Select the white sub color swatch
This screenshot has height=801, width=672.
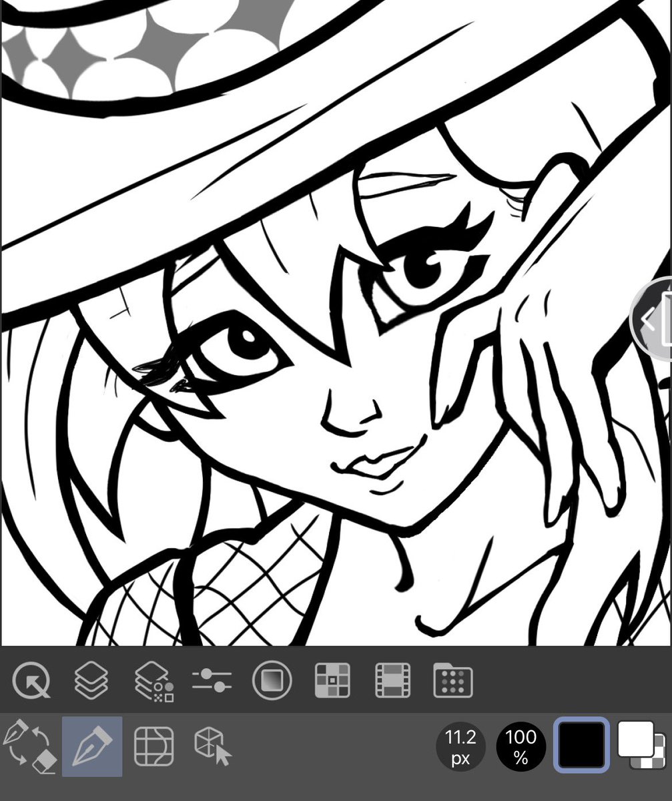click(635, 738)
